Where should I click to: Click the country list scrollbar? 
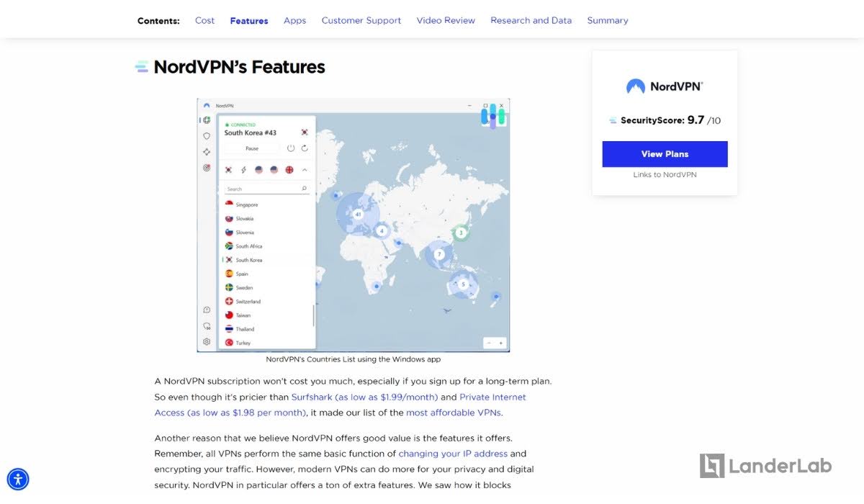[x=313, y=316]
